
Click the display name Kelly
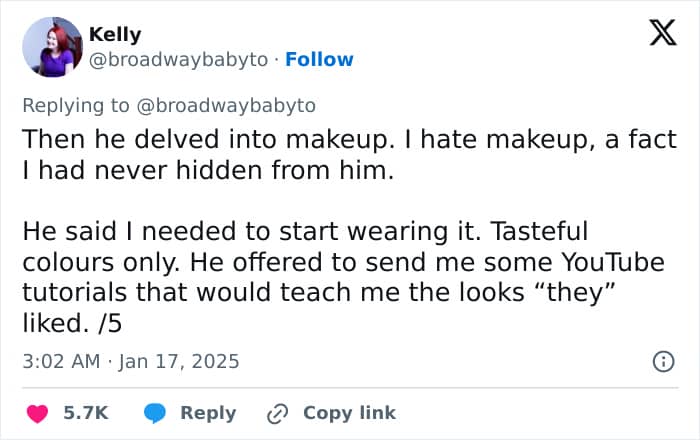[x=115, y=34]
